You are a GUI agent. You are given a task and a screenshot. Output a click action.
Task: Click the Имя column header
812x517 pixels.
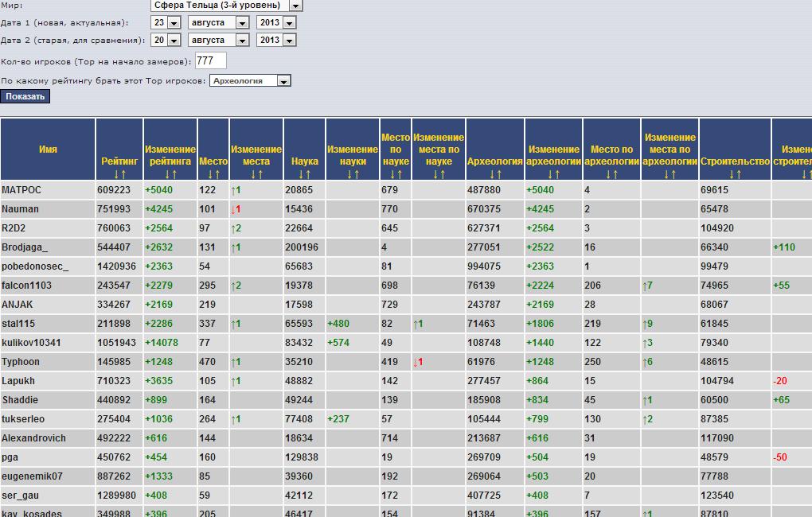click(x=48, y=150)
